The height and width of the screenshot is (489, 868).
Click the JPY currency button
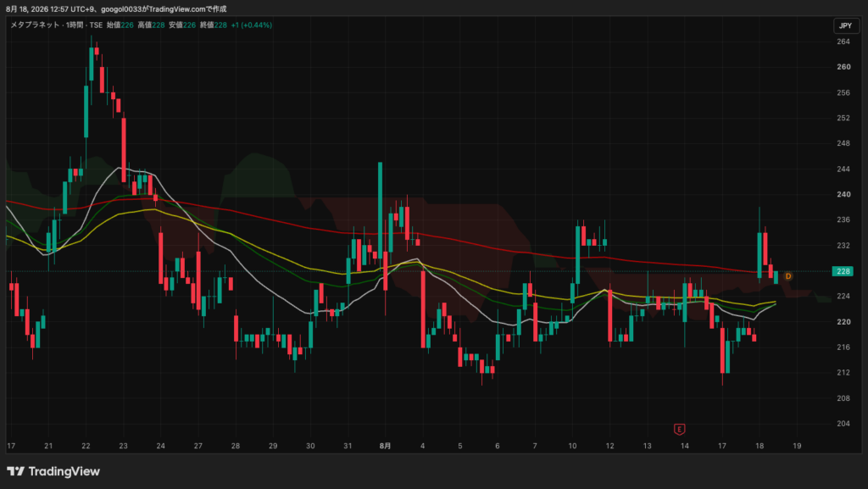[846, 25]
